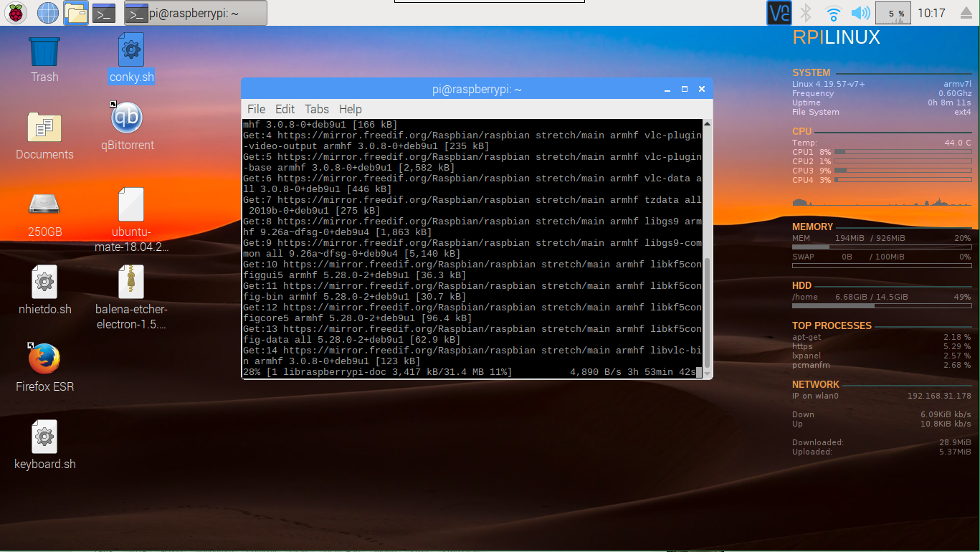Open the file manager from taskbar
The image size is (980, 552).
pyautogui.click(x=75, y=12)
